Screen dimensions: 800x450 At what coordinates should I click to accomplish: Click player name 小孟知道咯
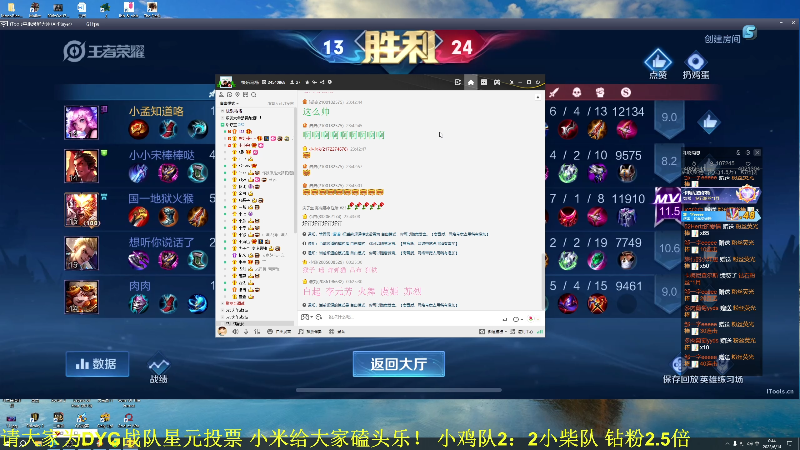coord(156,111)
